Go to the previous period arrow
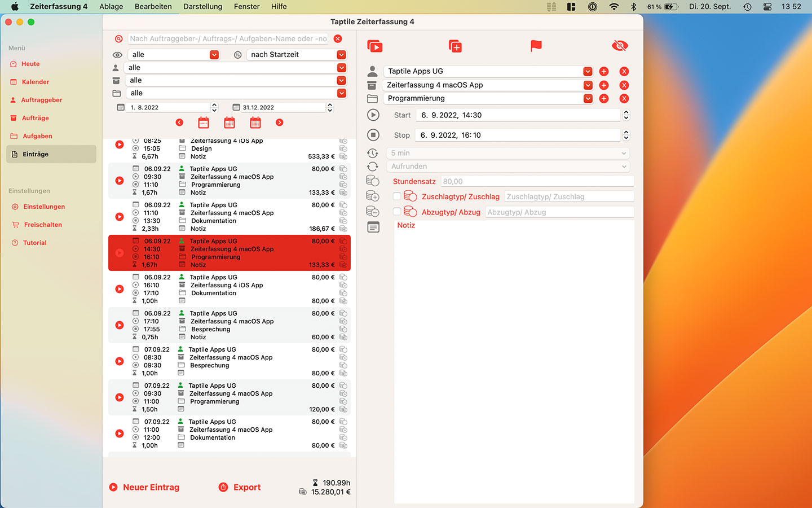 (179, 122)
